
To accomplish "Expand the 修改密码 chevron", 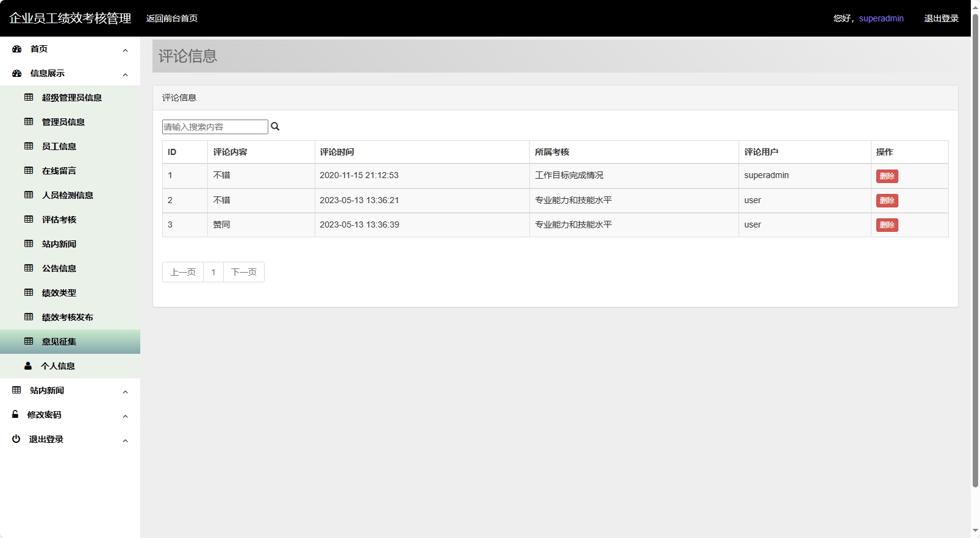I will (x=125, y=416).
